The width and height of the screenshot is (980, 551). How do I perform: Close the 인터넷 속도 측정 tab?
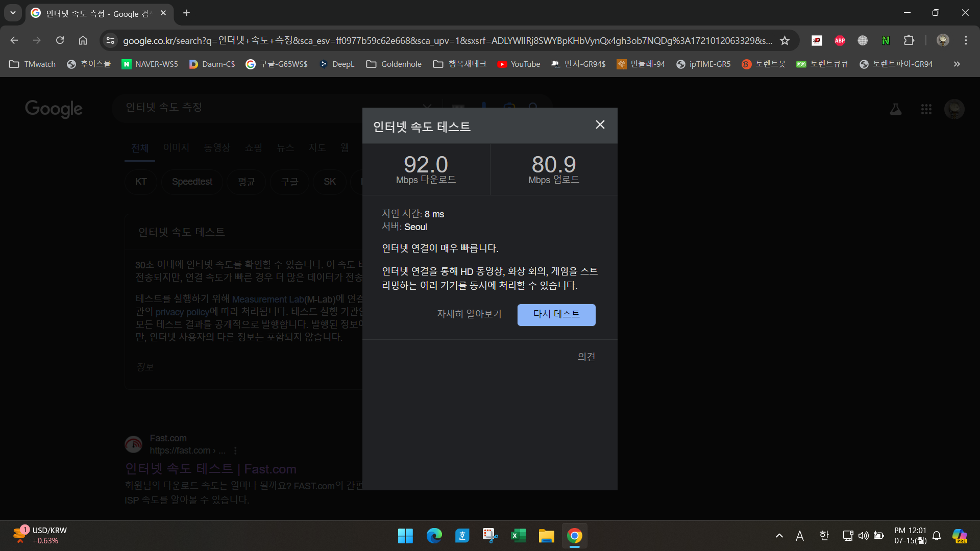coord(163,13)
